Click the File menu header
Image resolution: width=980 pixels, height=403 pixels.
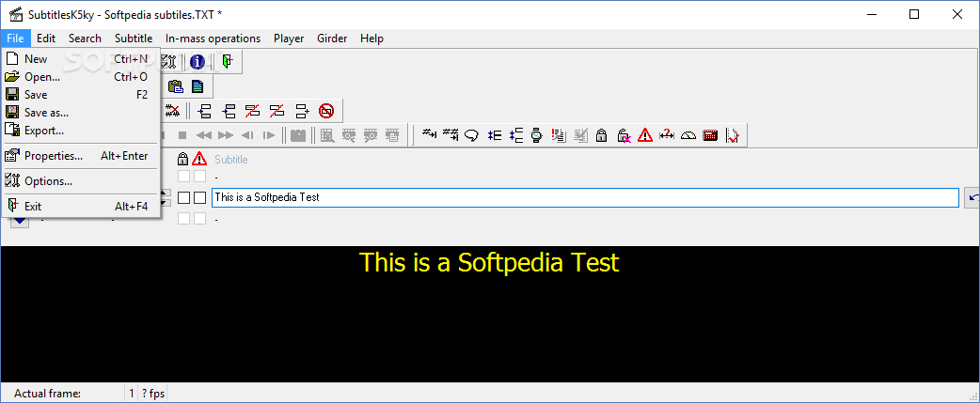point(16,39)
